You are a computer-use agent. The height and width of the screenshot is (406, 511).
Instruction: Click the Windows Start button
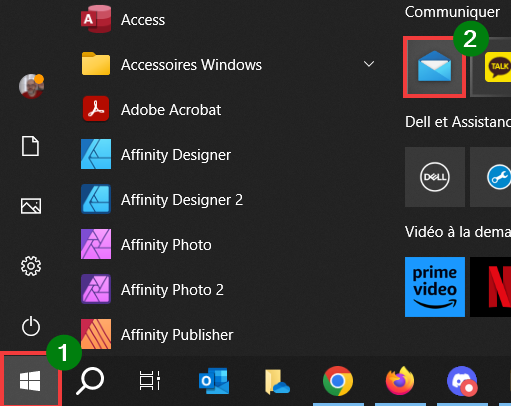tap(30, 381)
